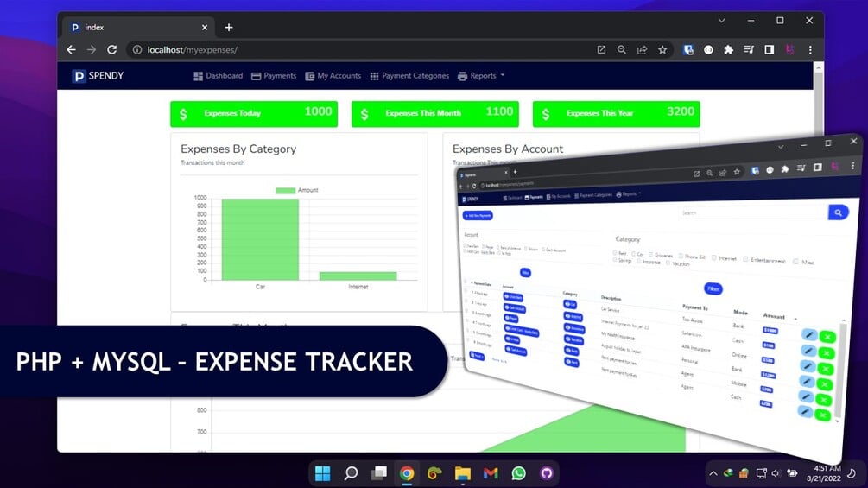
Task: Check the Misc category checkbox
Action: (x=796, y=261)
